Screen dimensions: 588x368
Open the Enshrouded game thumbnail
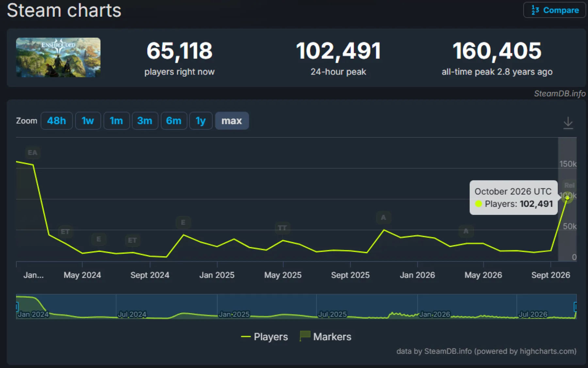pyautogui.click(x=58, y=57)
